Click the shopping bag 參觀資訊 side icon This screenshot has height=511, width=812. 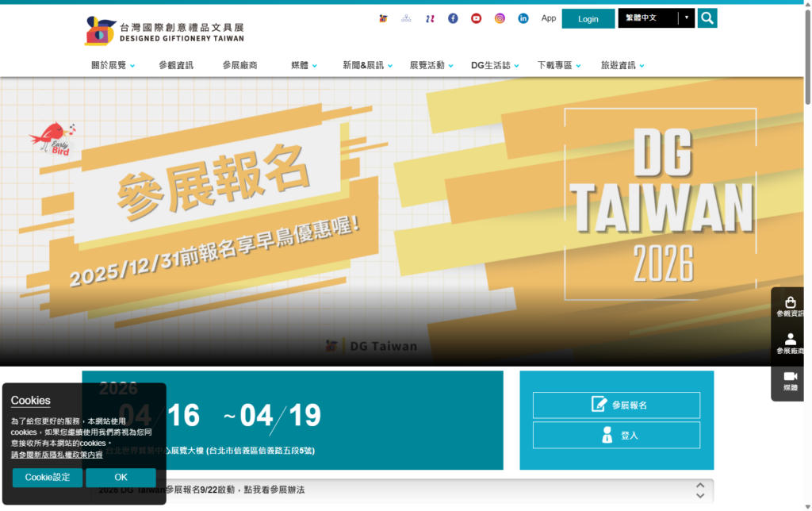790,307
